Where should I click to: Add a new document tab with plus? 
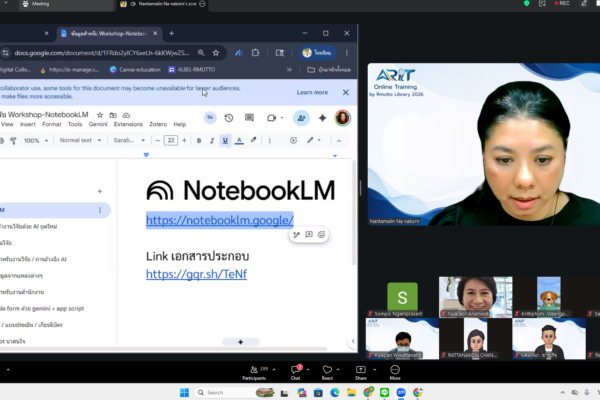(x=99, y=191)
